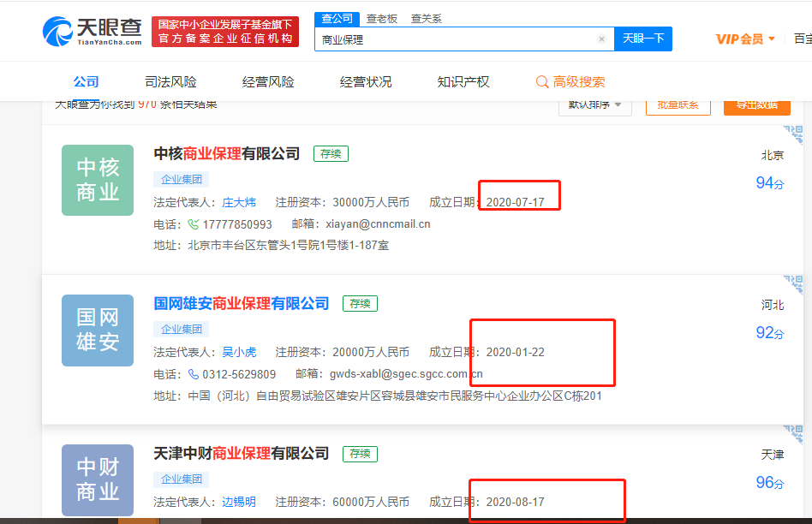Select the 查老板 search tab
812x524 pixels.
(x=382, y=19)
